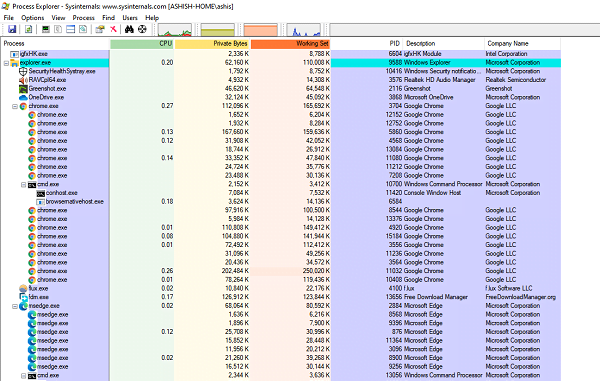
Task: Select the Greenshot.exe process
Action: (x=47, y=89)
